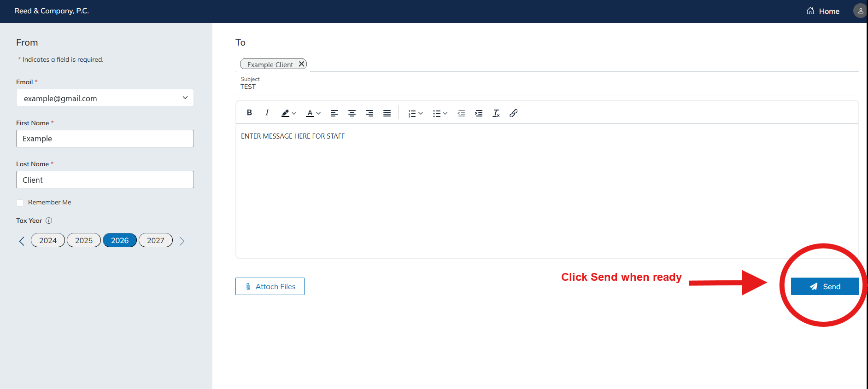Clear text formatting
The height and width of the screenshot is (389, 868).
pos(496,113)
